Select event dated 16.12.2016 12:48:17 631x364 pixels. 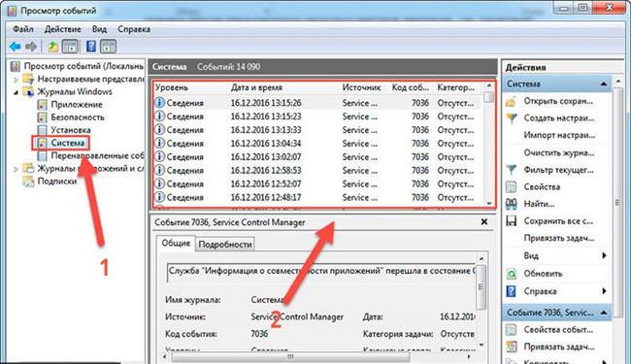(x=317, y=197)
